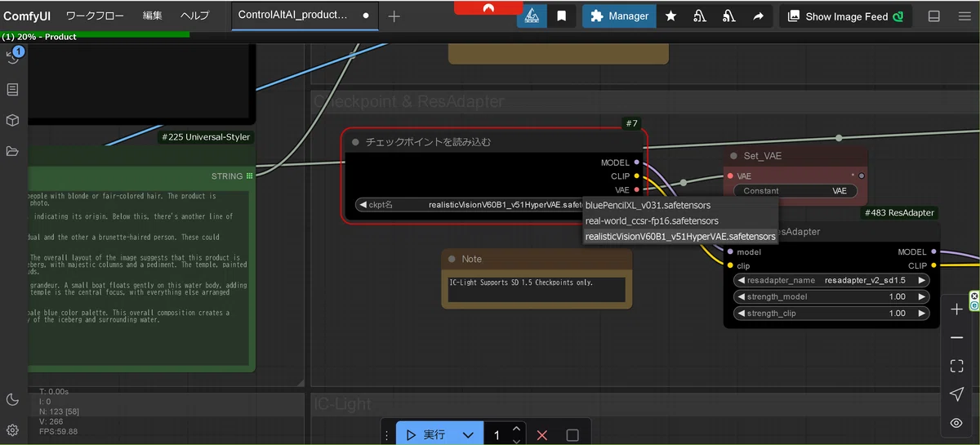Click the batch count number field

497,435
